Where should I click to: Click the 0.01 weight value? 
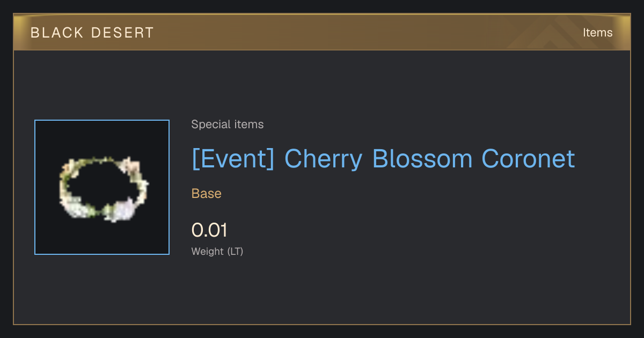coord(209,230)
